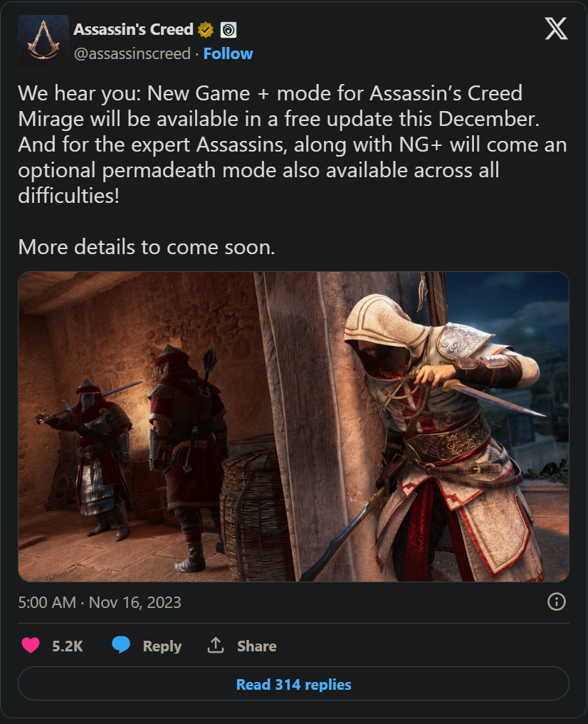Click the gold verified checkmark badge

click(206, 30)
